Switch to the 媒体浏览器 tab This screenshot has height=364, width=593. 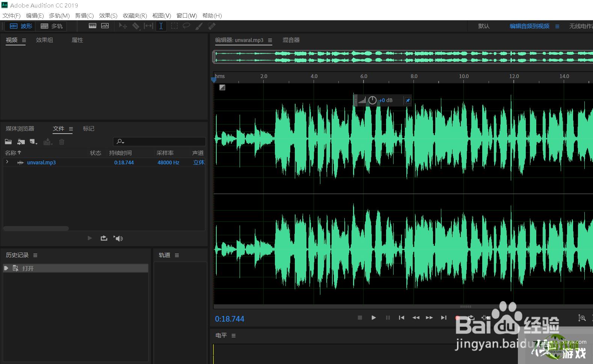pos(20,129)
